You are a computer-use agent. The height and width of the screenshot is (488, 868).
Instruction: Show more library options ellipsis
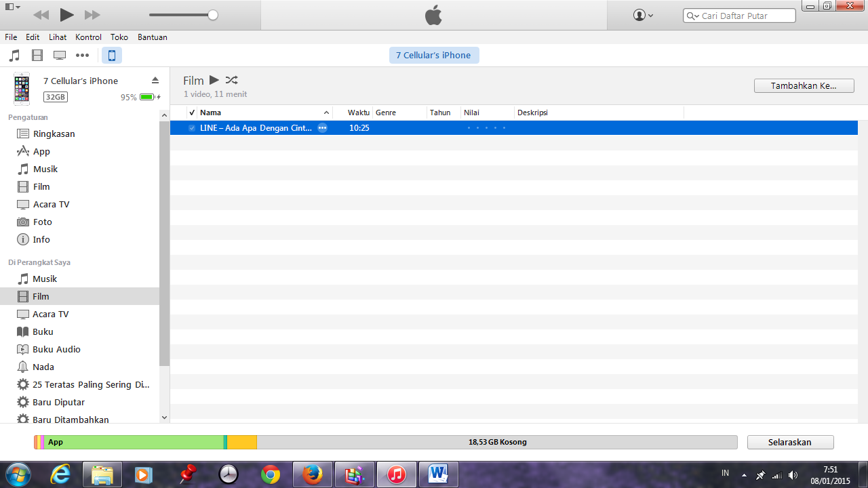click(82, 56)
